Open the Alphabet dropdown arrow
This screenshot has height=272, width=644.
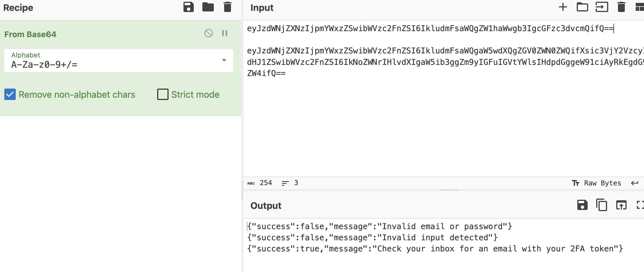click(224, 60)
